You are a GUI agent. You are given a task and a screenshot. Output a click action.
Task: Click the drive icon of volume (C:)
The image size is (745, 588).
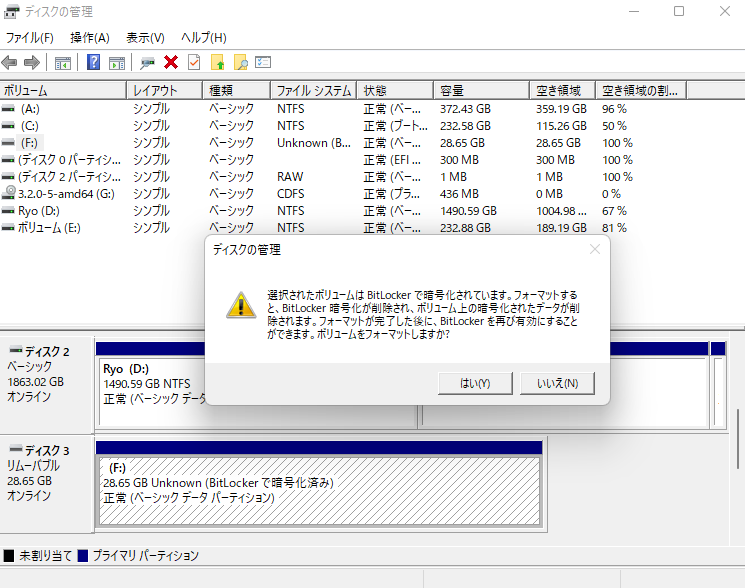coord(8,126)
